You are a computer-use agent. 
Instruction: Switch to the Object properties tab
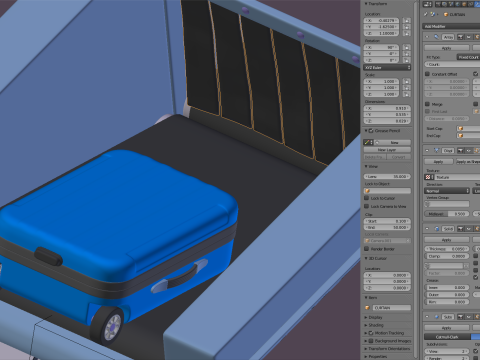click(464, 4)
